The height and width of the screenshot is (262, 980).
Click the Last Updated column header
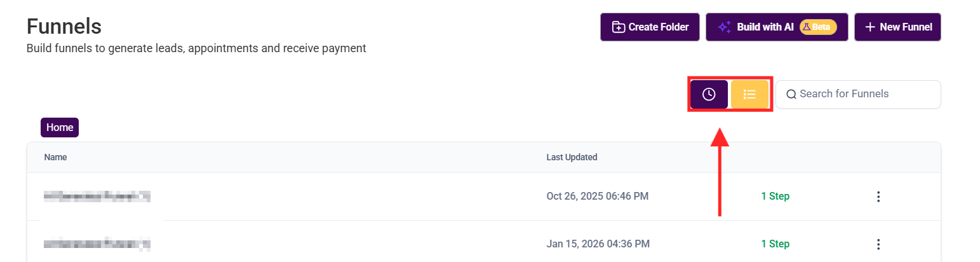572,157
